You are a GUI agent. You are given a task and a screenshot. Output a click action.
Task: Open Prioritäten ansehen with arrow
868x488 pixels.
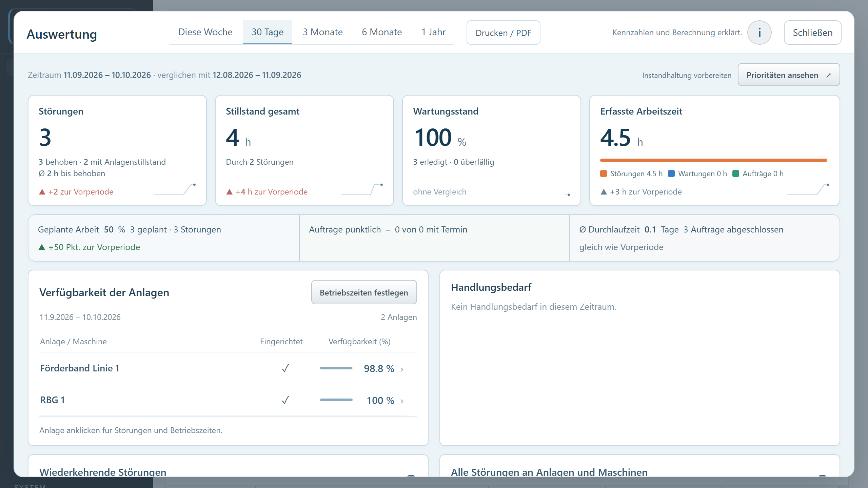pyautogui.click(x=789, y=75)
